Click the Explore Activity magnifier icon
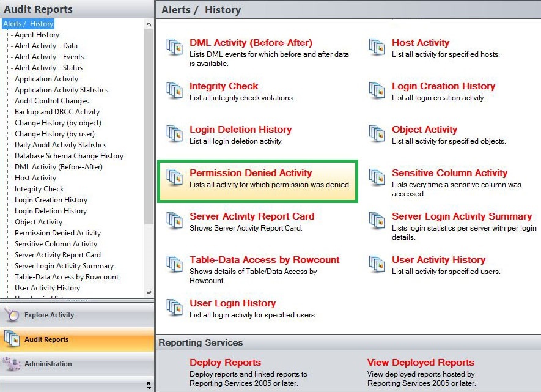 [x=12, y=315]
